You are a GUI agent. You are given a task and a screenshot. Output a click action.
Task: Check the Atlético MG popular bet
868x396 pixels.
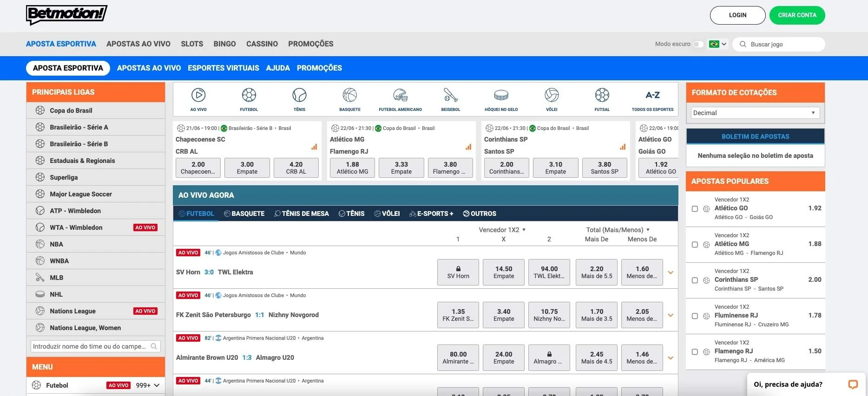click(695, 245)
